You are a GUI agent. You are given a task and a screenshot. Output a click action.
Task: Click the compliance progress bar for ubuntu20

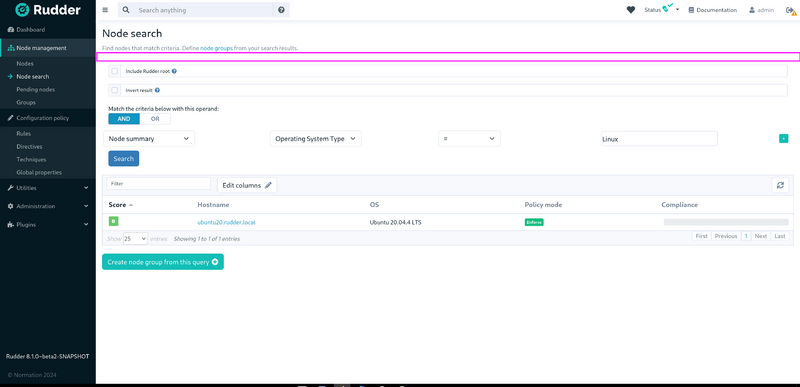click(726, 222)
